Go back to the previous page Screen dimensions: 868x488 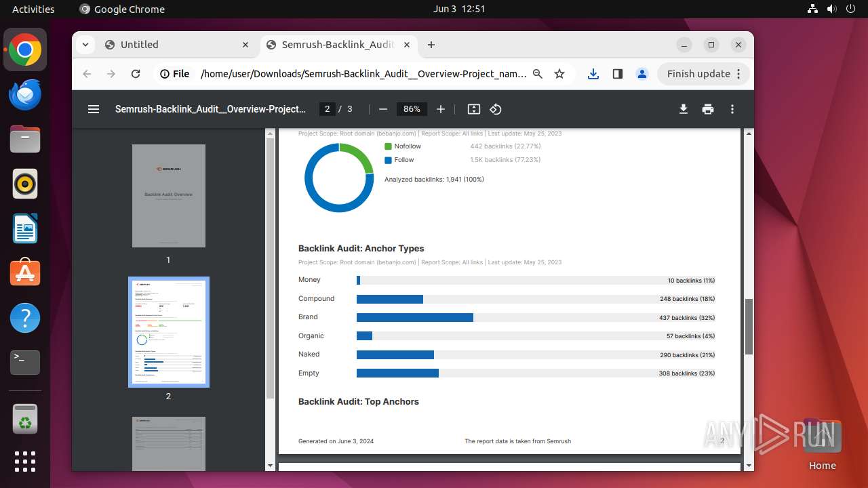click(87, 74)
